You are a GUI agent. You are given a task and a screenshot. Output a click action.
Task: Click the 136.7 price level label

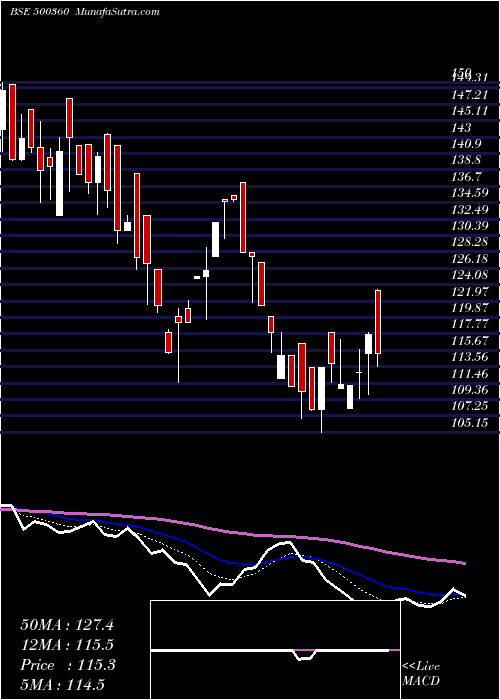(x=467, y=177)
